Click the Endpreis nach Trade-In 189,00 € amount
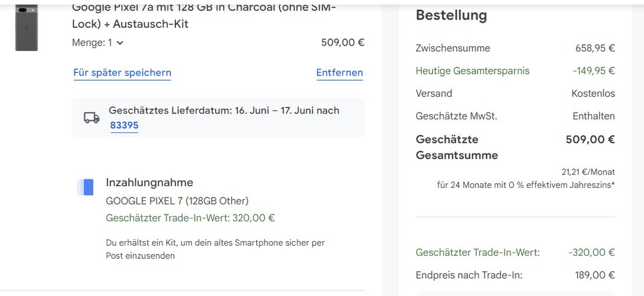Screen dimensions: 644x296 tap(595, 275)
